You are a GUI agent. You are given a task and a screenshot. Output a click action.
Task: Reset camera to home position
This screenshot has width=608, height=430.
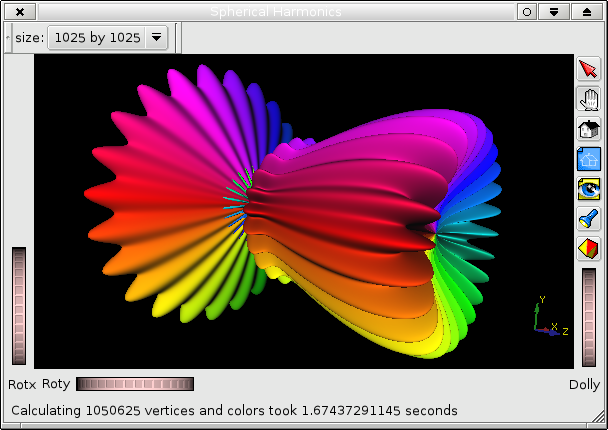(588, 129)
